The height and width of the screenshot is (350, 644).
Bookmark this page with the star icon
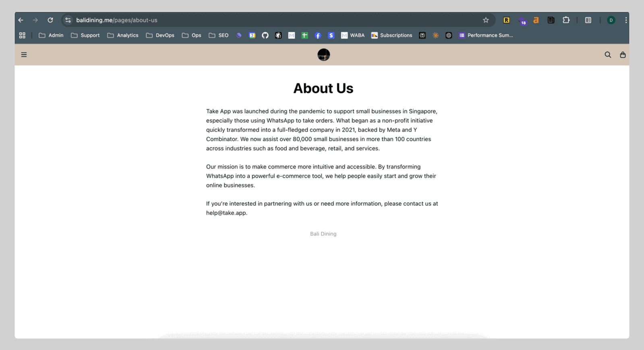pyautogui.click(x=486, y=20)
